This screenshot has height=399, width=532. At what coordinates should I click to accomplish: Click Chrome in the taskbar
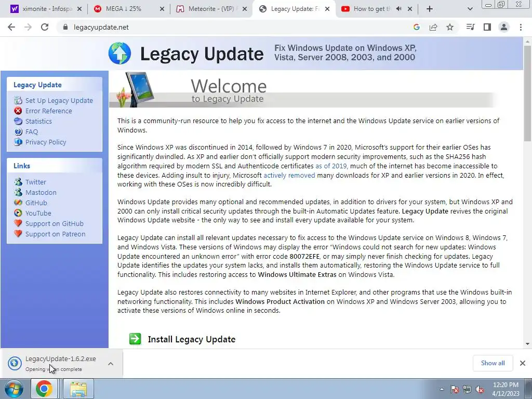tap(44, 389)
